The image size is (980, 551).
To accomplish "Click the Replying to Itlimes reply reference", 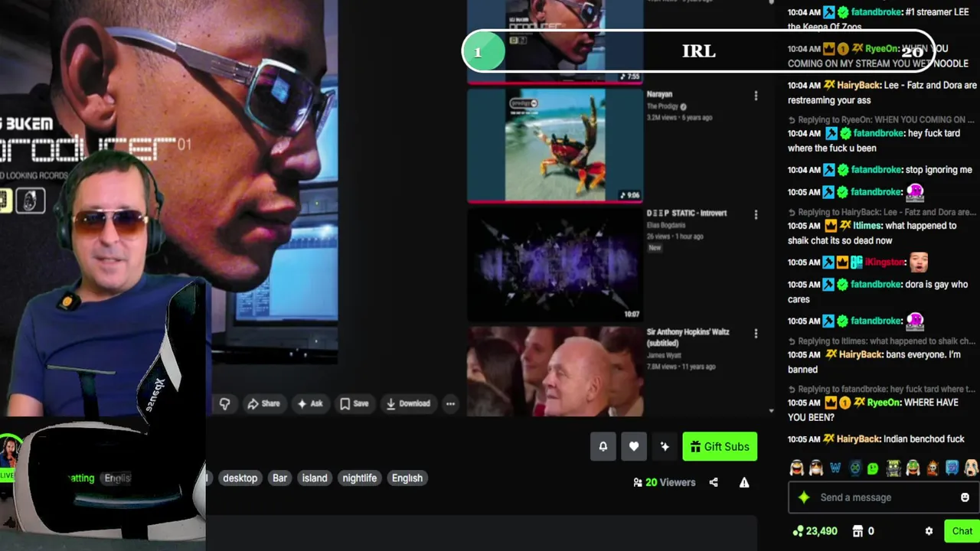I will [882, 341].
